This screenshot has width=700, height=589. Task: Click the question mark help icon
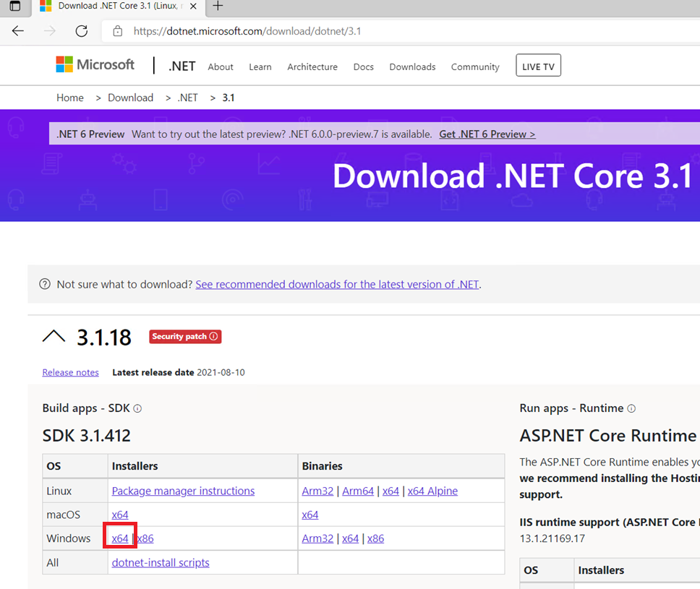(45, 284)
